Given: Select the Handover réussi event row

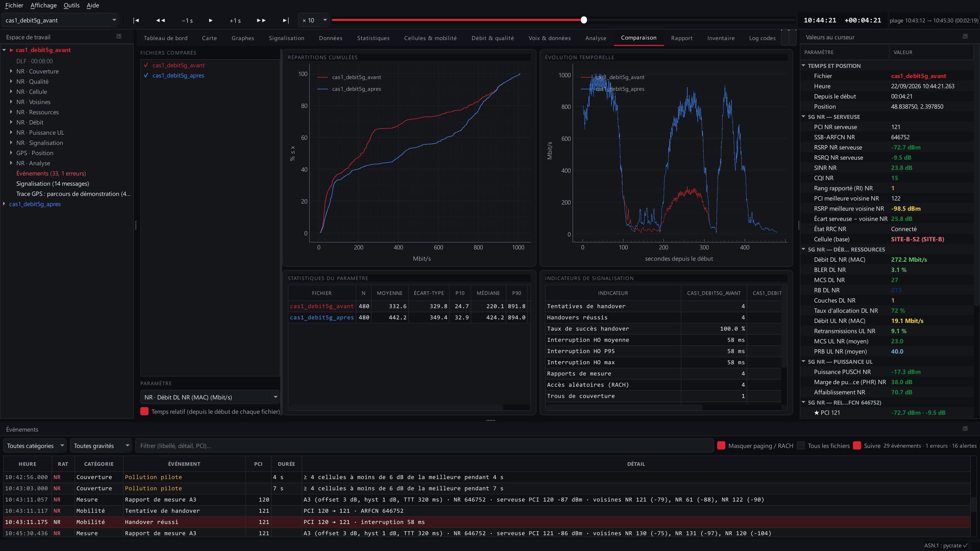Looking at the screenshot, I should 487,522.
